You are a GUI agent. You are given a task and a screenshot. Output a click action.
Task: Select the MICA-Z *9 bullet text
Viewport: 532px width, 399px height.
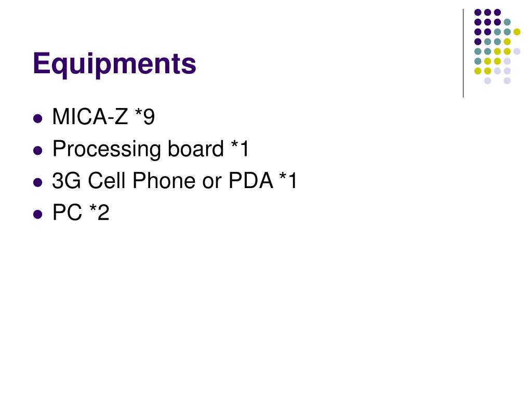click(103, 117)
